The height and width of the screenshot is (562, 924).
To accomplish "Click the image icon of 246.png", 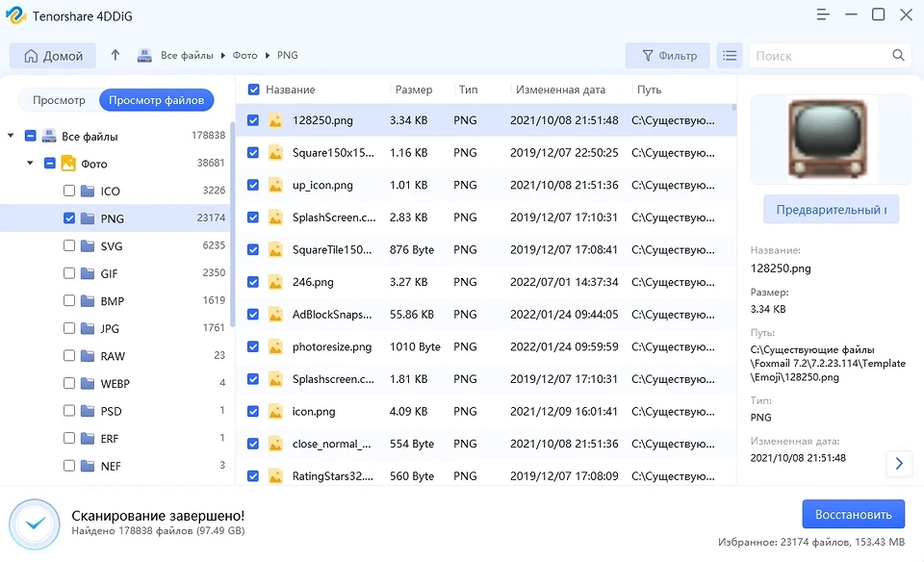I will [276, 282].
